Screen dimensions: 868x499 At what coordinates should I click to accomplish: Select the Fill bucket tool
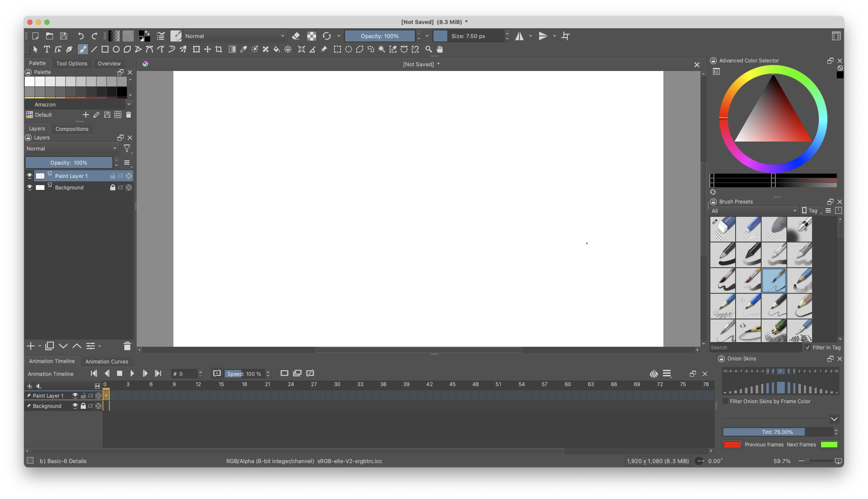pyautogui.click(x=277, y=49)
